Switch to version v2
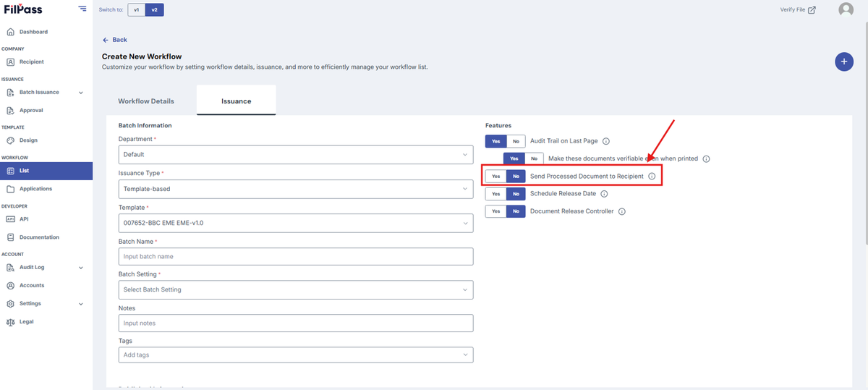This screenshot has height=390, width=868. (x=154, y=9)
